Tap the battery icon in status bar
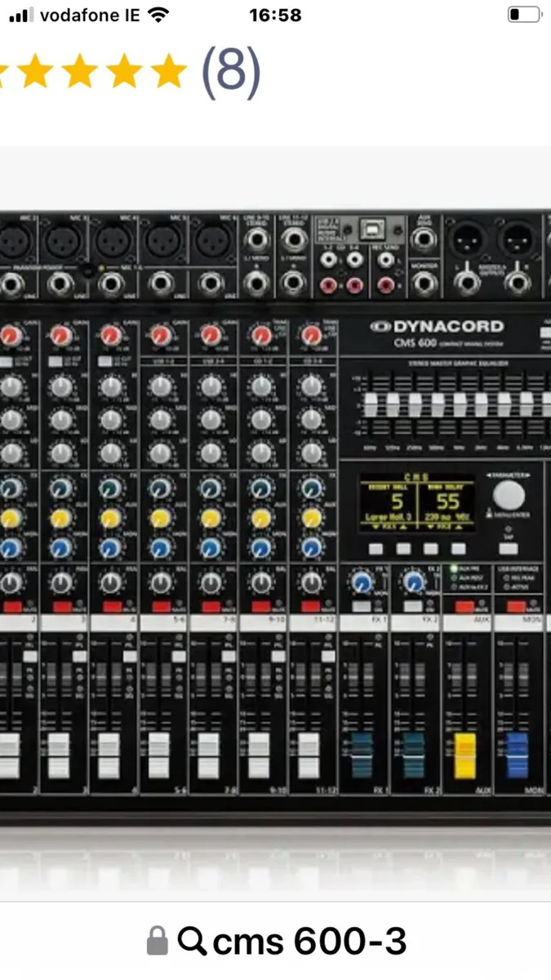The width and height of the screenshot is (551, 980). pyautogui.click(x=525, y=15)
